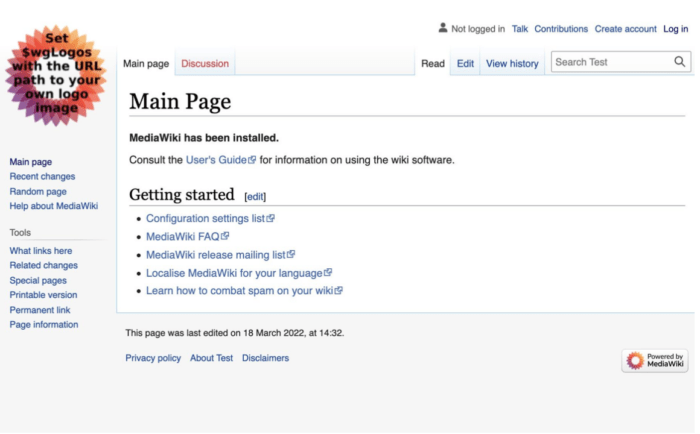
Task: Open What links here
Action: tap(41, 250)
